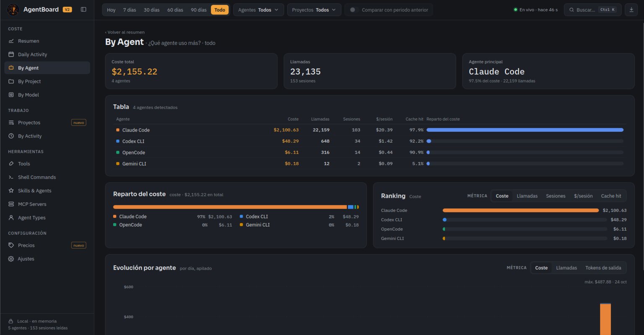Switch Ranking metric to Sesiones

[x=556, y=196]
